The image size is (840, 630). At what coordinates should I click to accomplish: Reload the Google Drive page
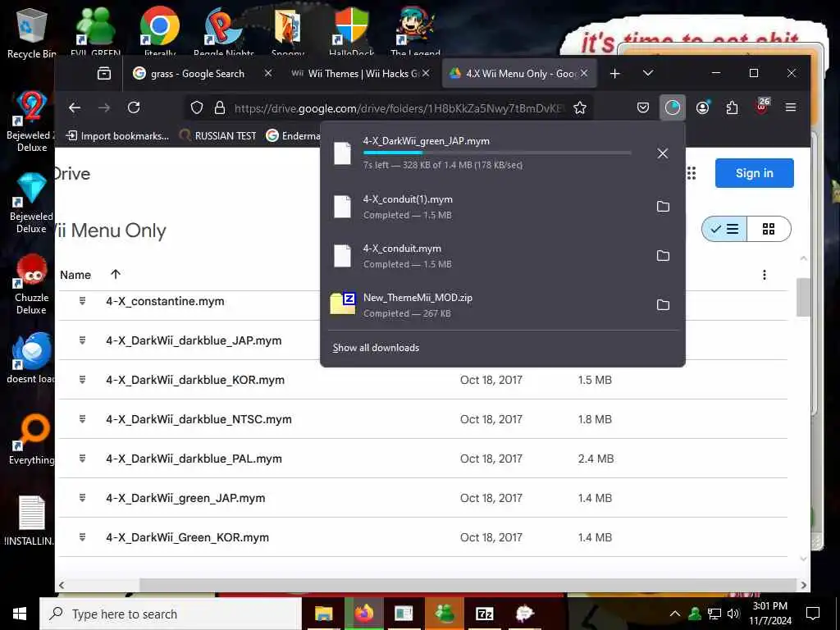pos(134,107)
